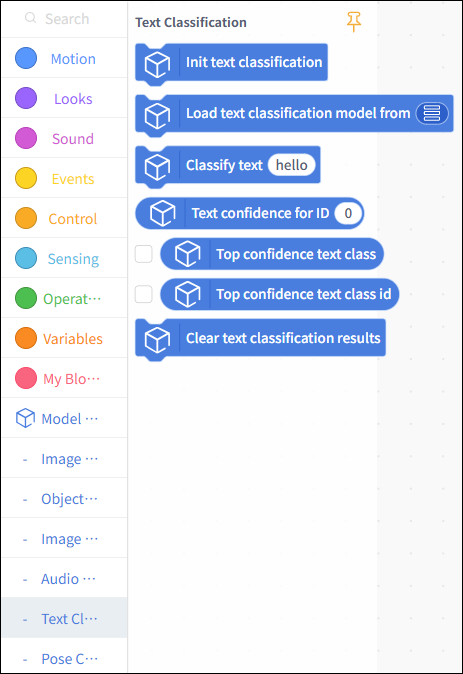
Task: Open the Pose C… sub-category item
Action: point(64,658)
